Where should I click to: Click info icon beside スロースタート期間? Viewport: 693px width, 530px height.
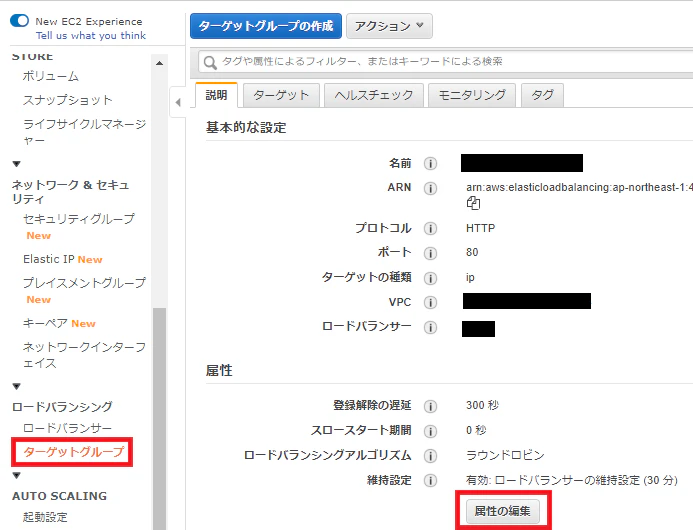click(x=430, y=431)
